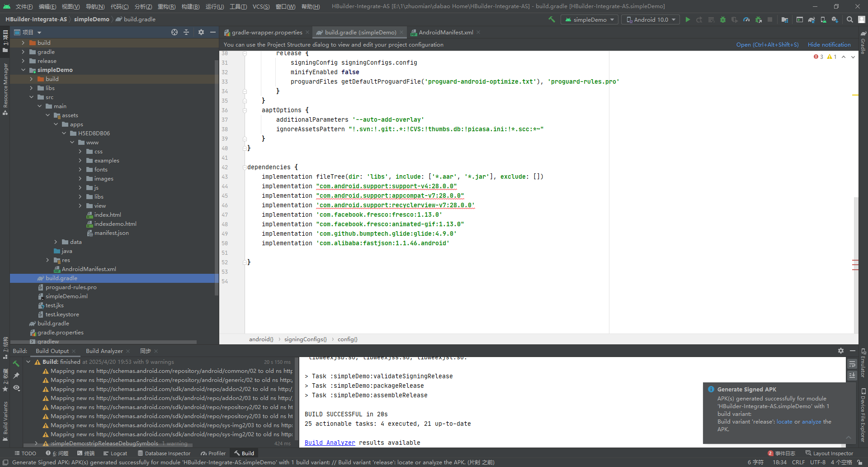Click the Sync Project with Gradle elephant icon
This screenshot has height=467, width=868.
point(811,19)
